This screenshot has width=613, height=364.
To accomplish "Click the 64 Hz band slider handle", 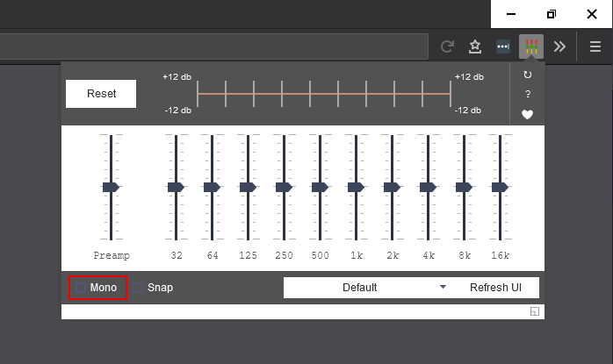I will coord(212,187).
